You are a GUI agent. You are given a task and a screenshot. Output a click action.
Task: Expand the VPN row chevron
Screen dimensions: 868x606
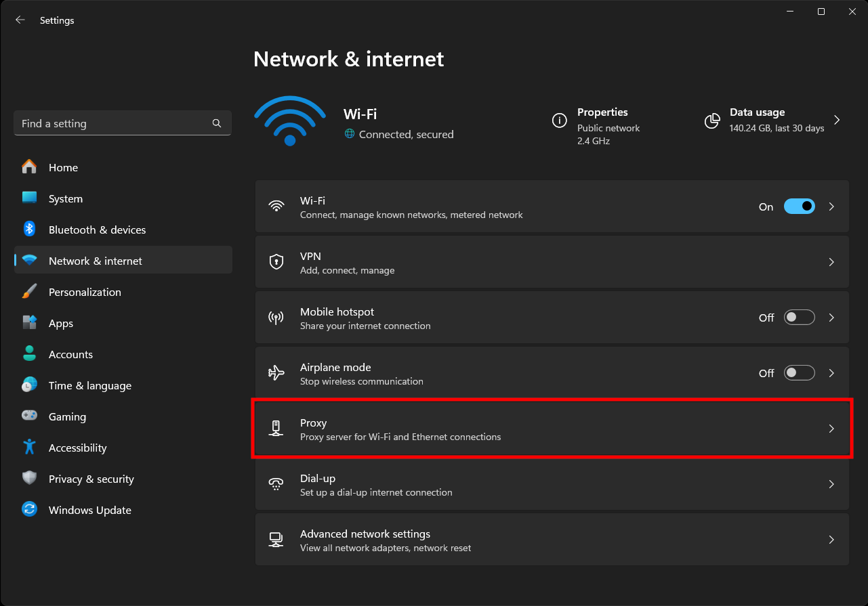click(831, 262)
